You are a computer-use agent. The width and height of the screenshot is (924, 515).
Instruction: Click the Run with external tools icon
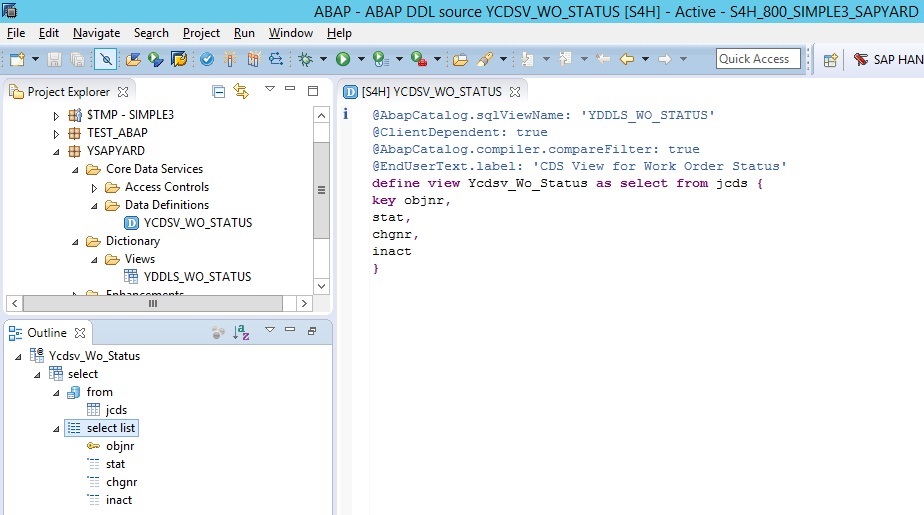click(419, 59)
